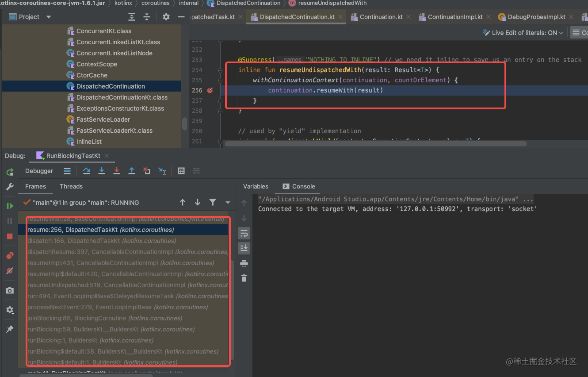Clear the console with the trash icon
588x377 pixels.
pyautogui.click(x=244, y=278)
